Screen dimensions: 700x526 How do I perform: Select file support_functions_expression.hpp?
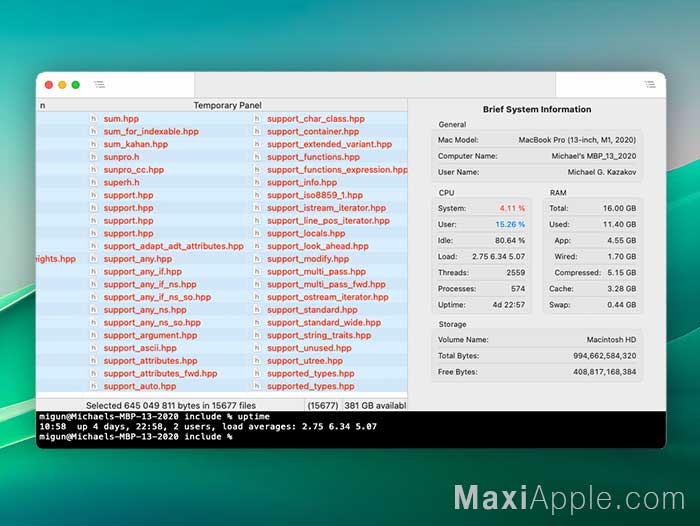pyautogui.click(x=338, y=170)
